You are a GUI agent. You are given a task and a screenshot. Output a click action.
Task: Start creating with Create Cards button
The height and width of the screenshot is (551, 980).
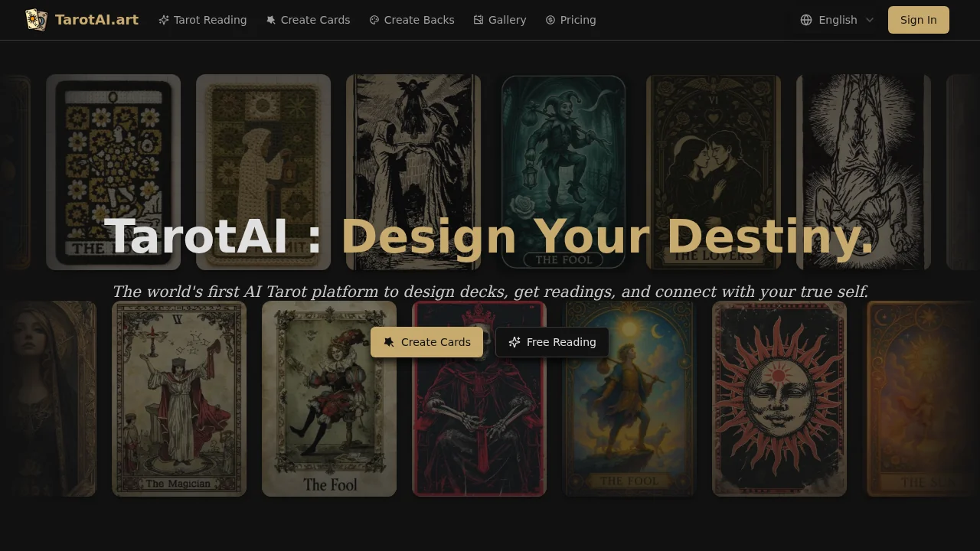point(426,342)
